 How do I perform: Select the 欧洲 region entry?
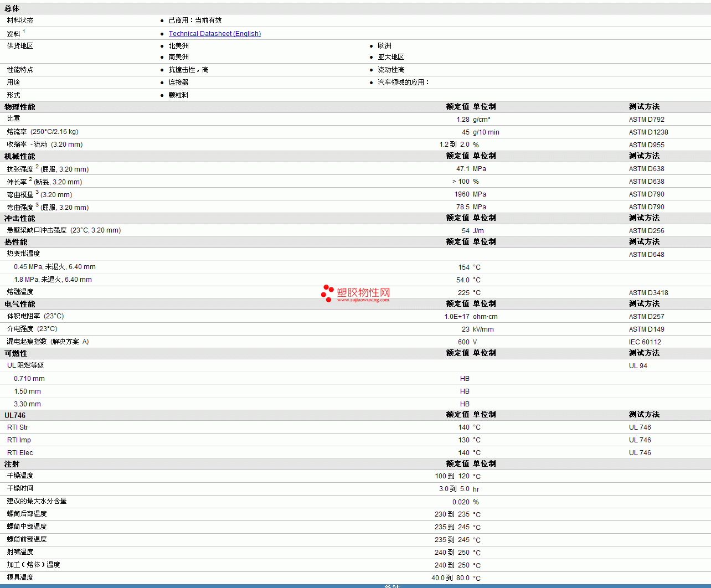(x=384, y=46)
